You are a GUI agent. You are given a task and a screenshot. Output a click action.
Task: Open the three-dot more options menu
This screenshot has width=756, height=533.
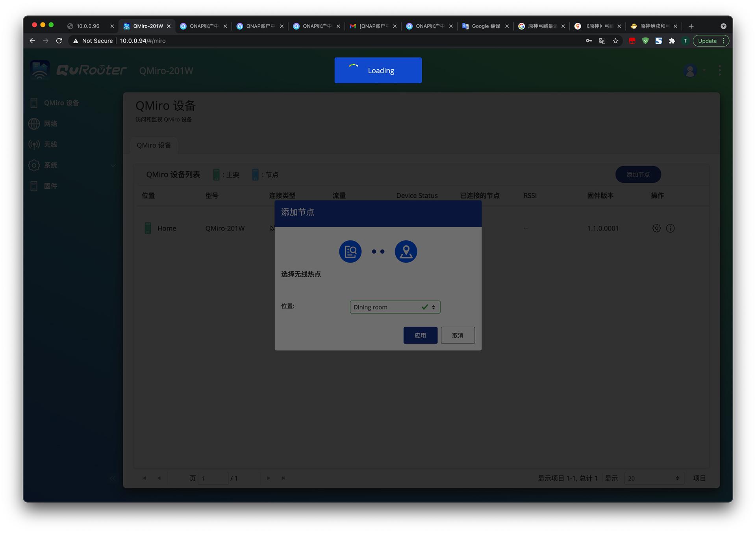[x=719, y=71]
